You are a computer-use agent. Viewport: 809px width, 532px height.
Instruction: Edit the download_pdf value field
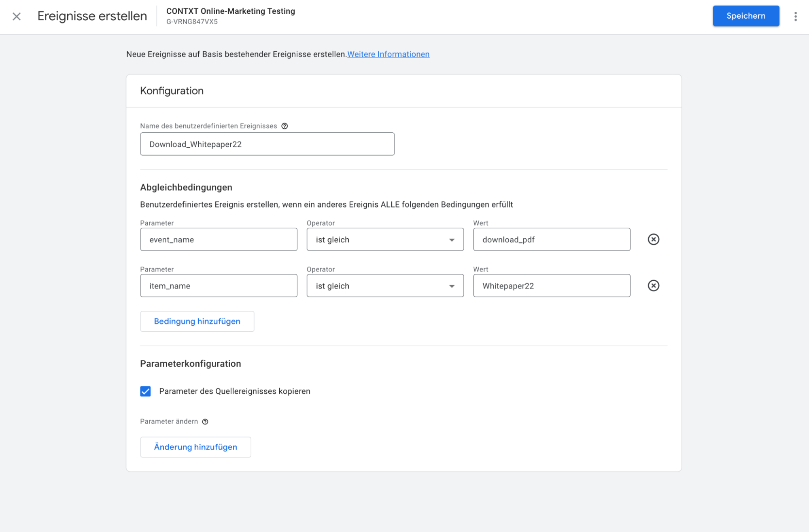point(552,240)
